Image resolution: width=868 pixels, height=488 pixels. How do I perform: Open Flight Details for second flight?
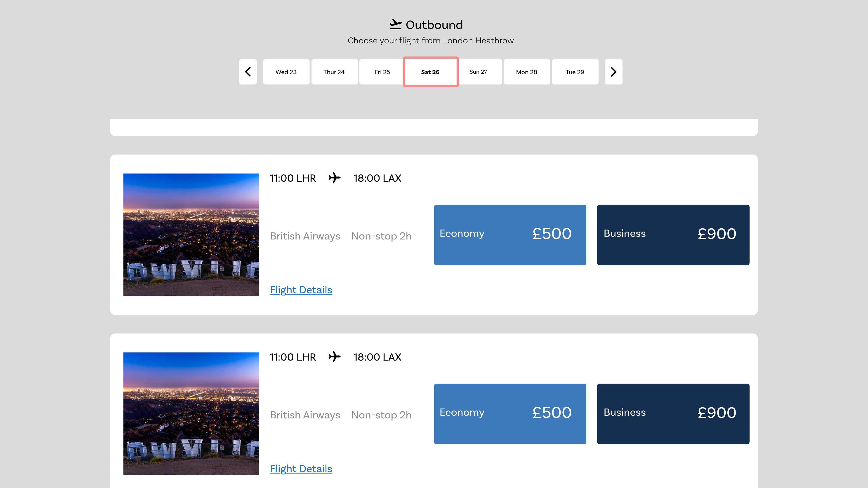click(301, 469)
